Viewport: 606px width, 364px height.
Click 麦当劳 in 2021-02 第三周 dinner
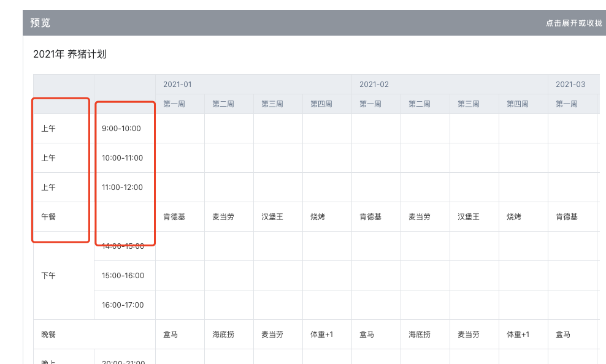[x=469, y=334]
